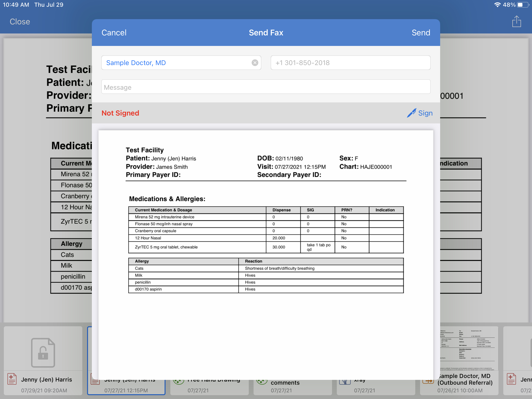The width and height of the screenshot is (532, 399).
Task: Open the Free Hand Drawing item
Action: click(x=209, y=387)
